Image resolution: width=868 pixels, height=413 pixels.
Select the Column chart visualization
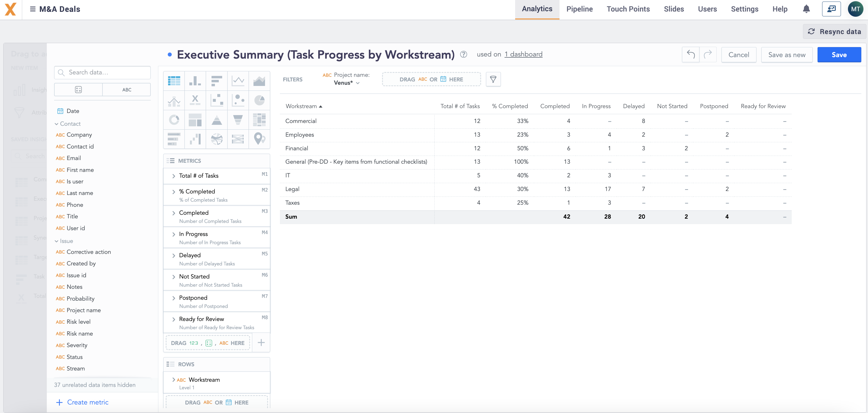[195, 81]
